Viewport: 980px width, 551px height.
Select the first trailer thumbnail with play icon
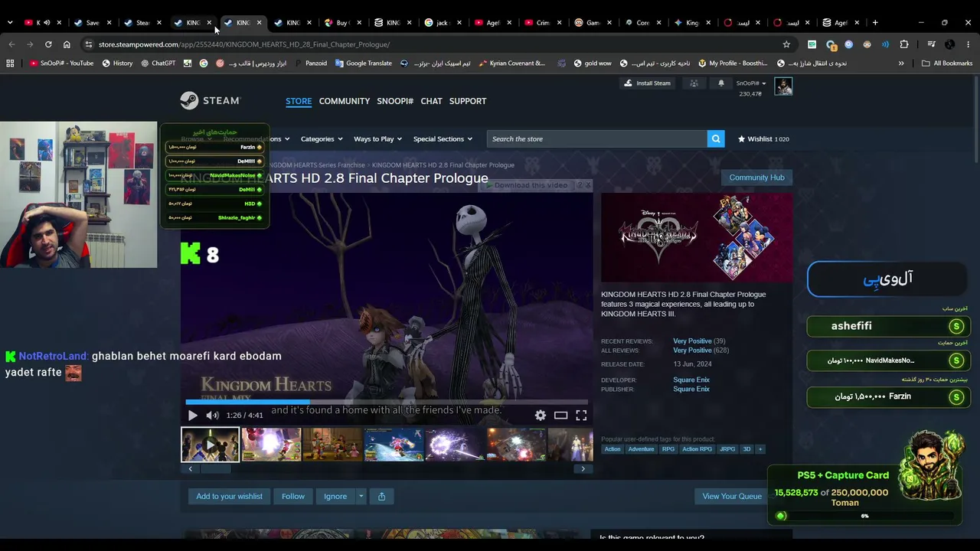click(x=210, y=445)
